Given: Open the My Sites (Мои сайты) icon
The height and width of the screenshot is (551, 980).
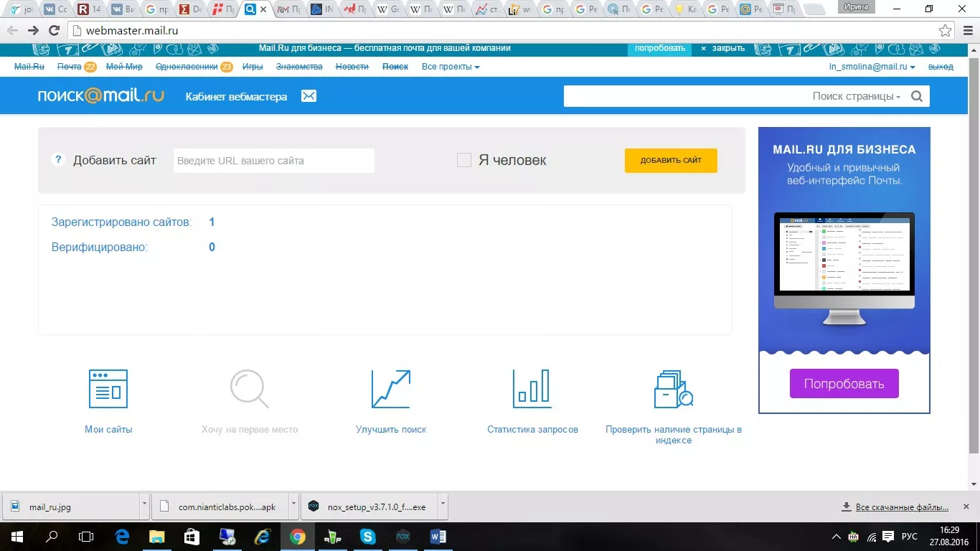Looking at the screenshot, I should pos(108,389).
